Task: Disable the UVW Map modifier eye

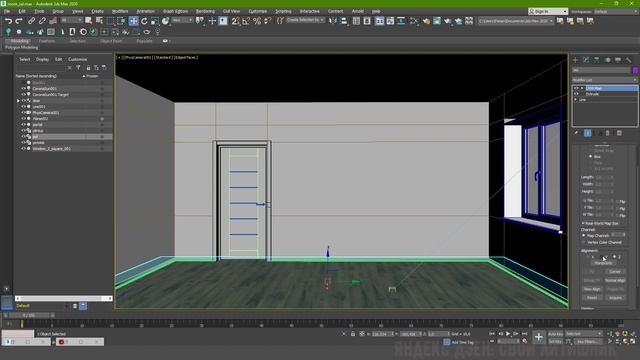Action: click(577, 88)
